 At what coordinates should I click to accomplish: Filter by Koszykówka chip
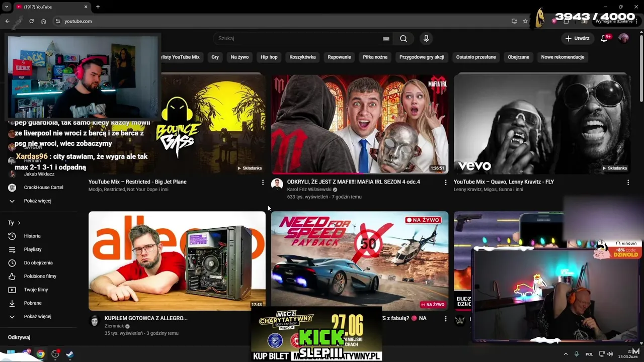coord(302,57)
